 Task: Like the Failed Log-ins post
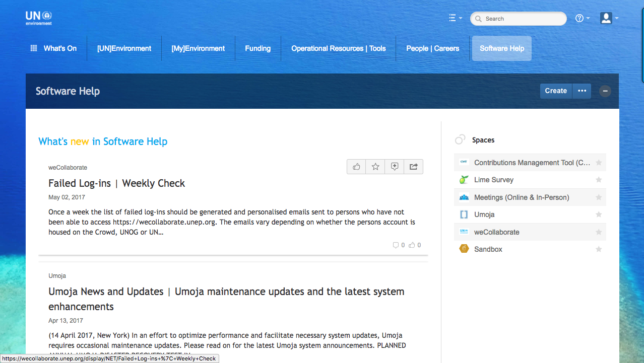coord(356,167)
